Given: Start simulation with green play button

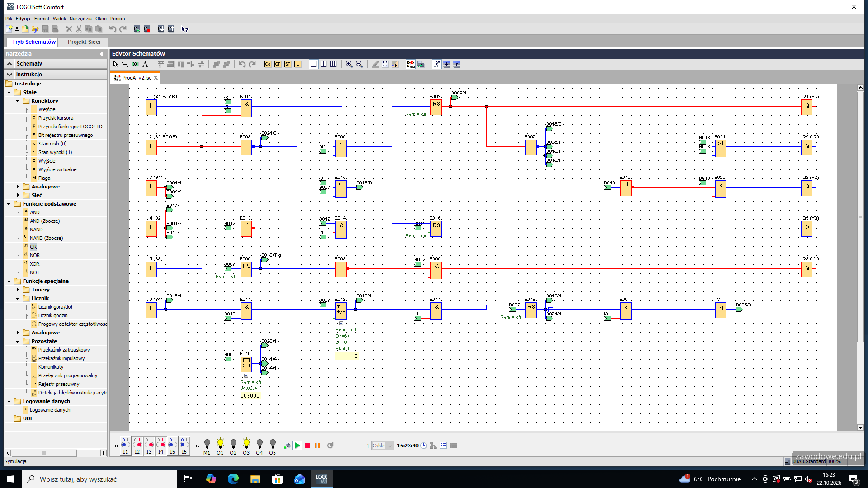Looking at the screenshot, I should coord(297,446).
